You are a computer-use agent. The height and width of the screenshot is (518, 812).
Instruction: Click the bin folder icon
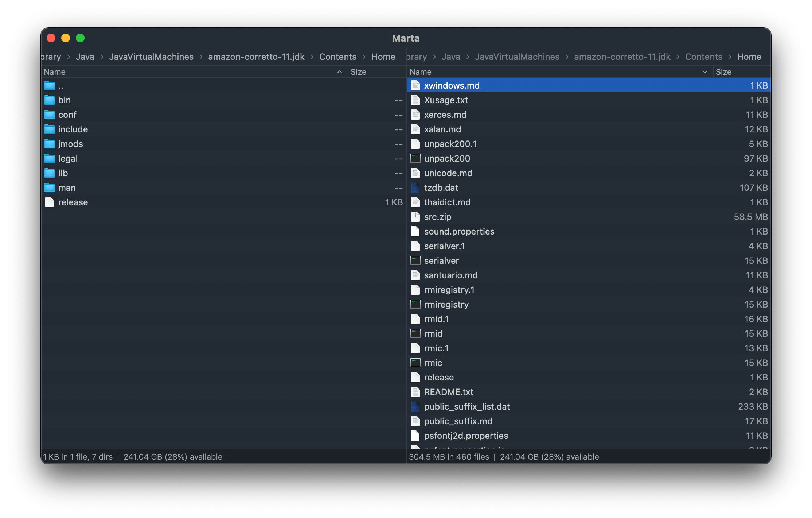coord(50,100)
